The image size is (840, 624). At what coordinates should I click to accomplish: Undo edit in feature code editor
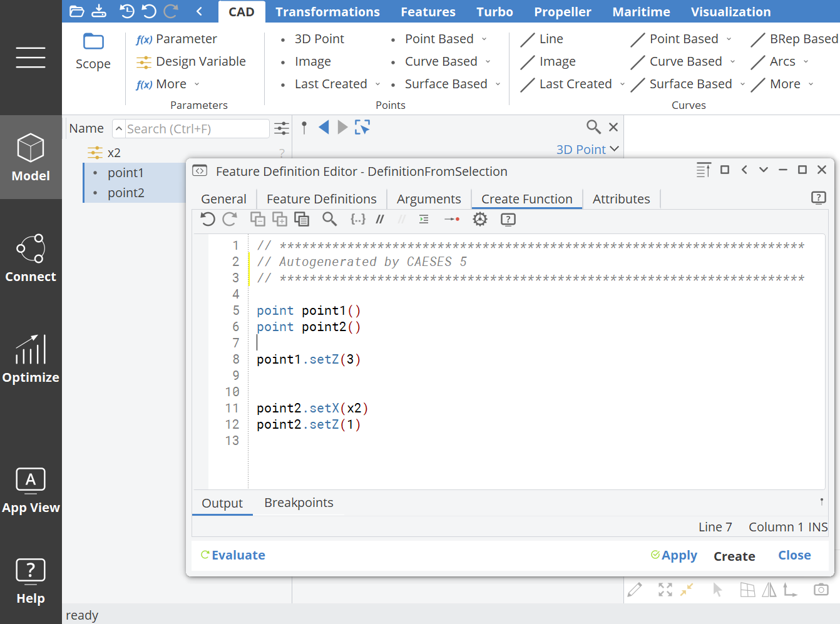click(x=208, y=219)
